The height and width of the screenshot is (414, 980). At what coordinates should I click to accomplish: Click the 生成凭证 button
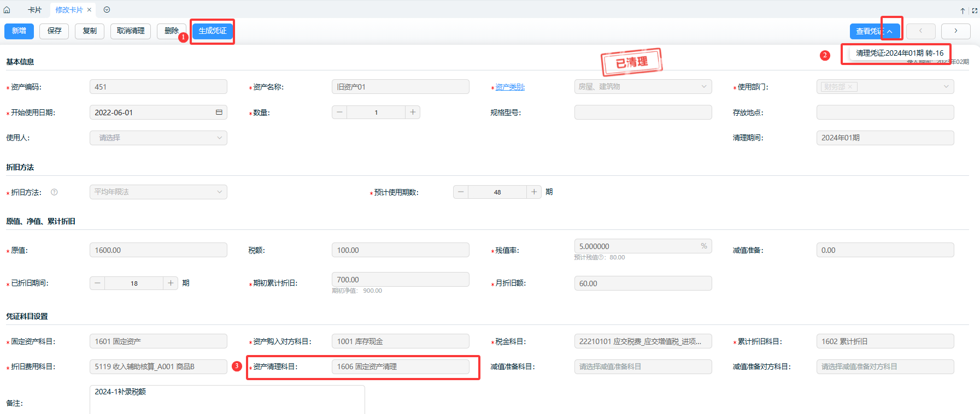tap(212, 31)
